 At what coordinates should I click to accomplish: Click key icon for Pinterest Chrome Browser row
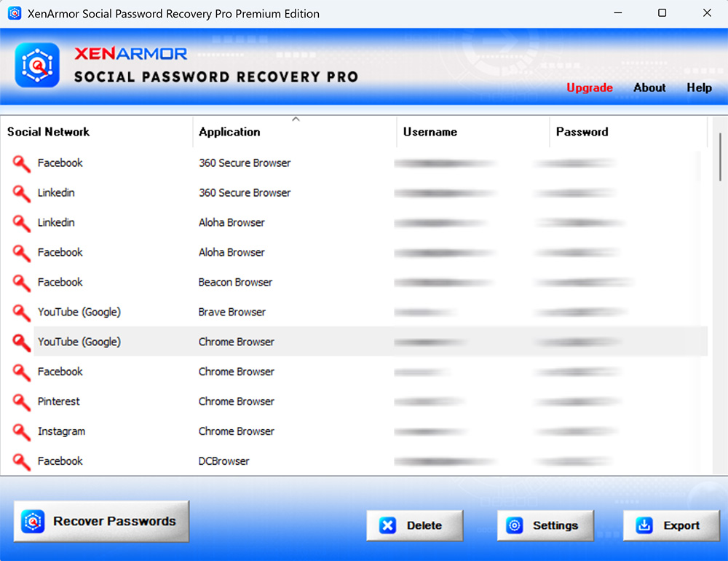(x=21, y=401)
